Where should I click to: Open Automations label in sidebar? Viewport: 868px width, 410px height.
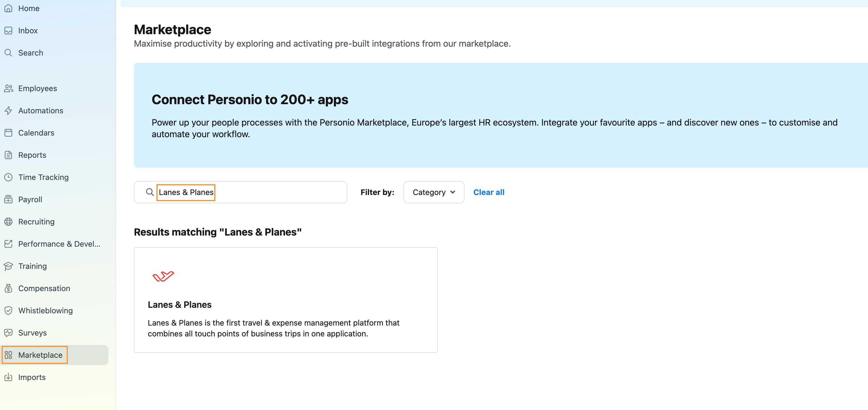[41, 111]
